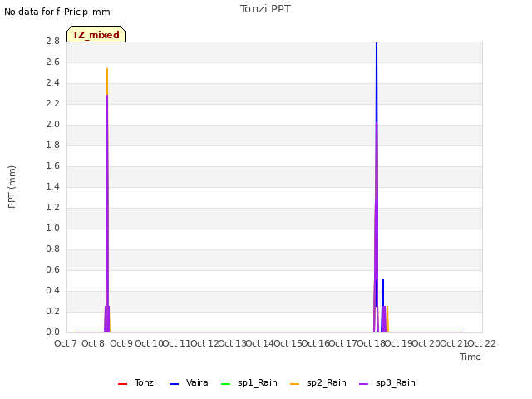Click the 2.4 y-axis tick label
This screenshot has width=532, height=399.
pyautogui.click(x=53, y=82)
